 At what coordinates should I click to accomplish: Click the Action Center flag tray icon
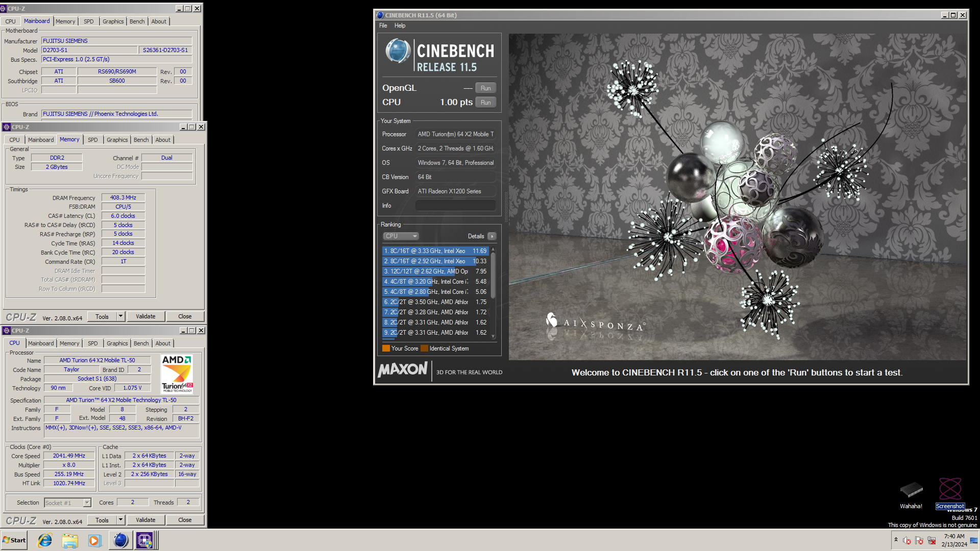(919, 540)
